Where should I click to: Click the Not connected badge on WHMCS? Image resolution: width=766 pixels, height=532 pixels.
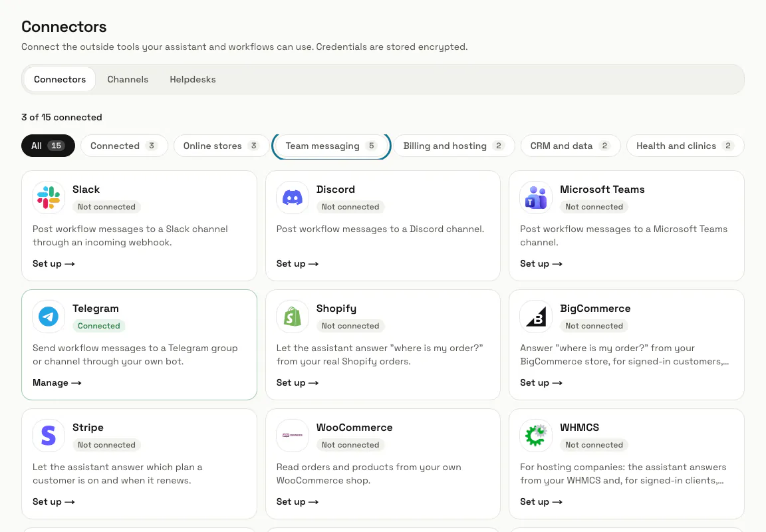coord(594,445)
